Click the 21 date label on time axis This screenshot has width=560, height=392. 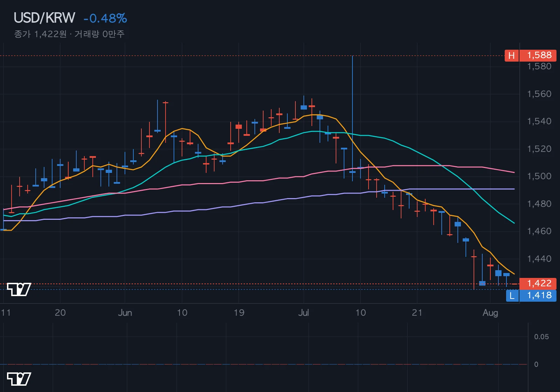[x=417, y=313]
